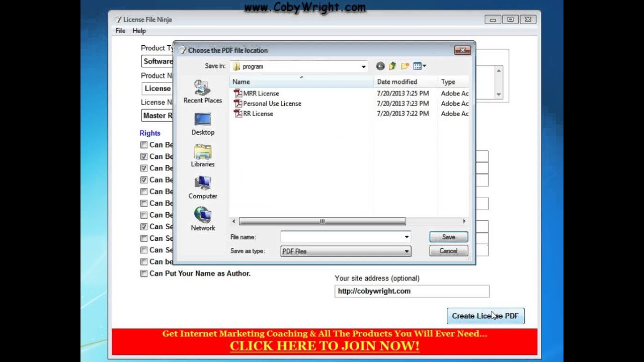Toggle the checked 'Can Se' checkbox
Screen dimensions: 644x362
pos(144,227)
